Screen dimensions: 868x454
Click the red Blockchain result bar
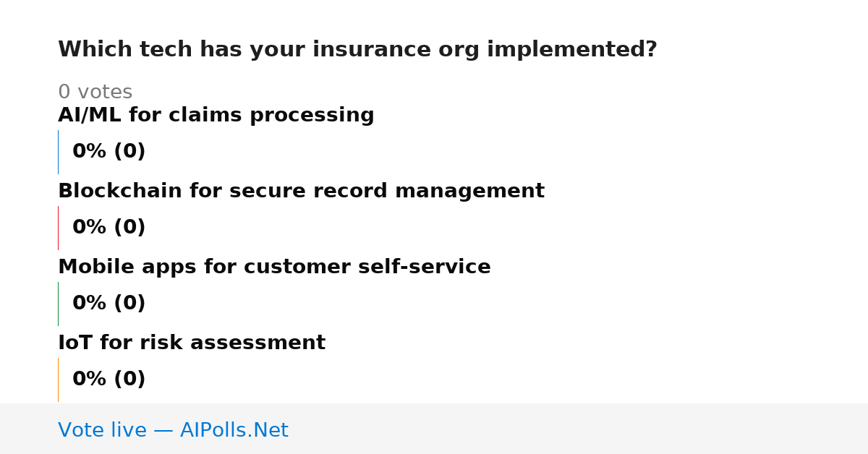pos(58,228)
